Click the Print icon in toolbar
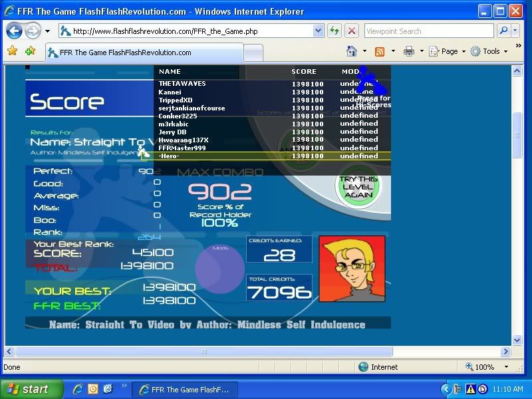This screenshot has height=399, width=532. click(x=409, y=51)
